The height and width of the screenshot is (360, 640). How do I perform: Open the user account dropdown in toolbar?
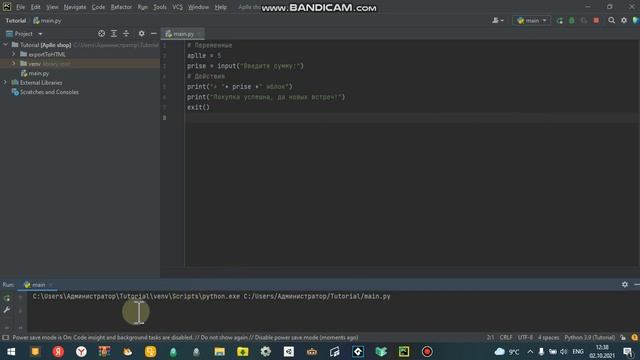pos(498,20)
